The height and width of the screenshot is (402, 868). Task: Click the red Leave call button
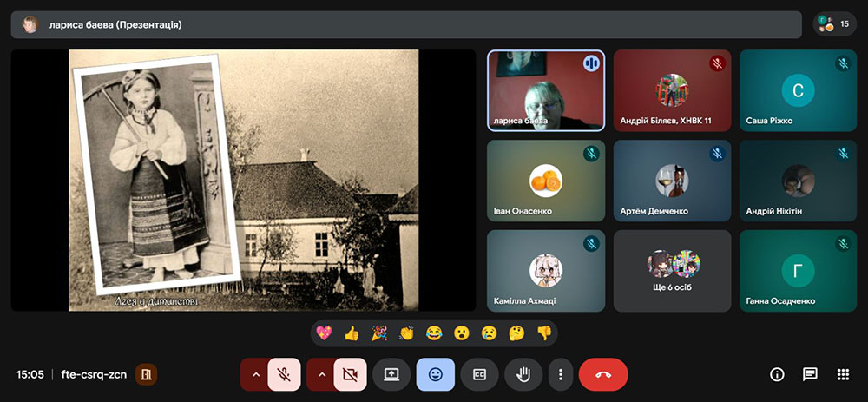pos(603,374)
